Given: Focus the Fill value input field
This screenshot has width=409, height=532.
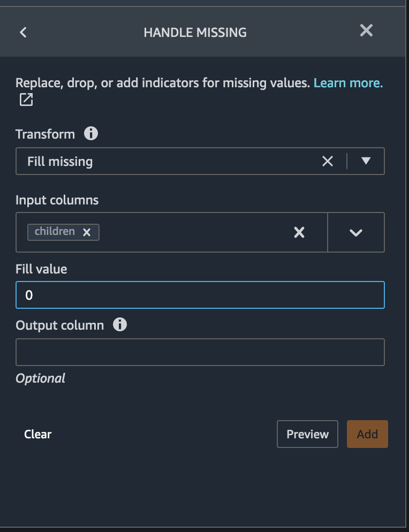Looking at the screenshot, I should (x=200, y=295).
